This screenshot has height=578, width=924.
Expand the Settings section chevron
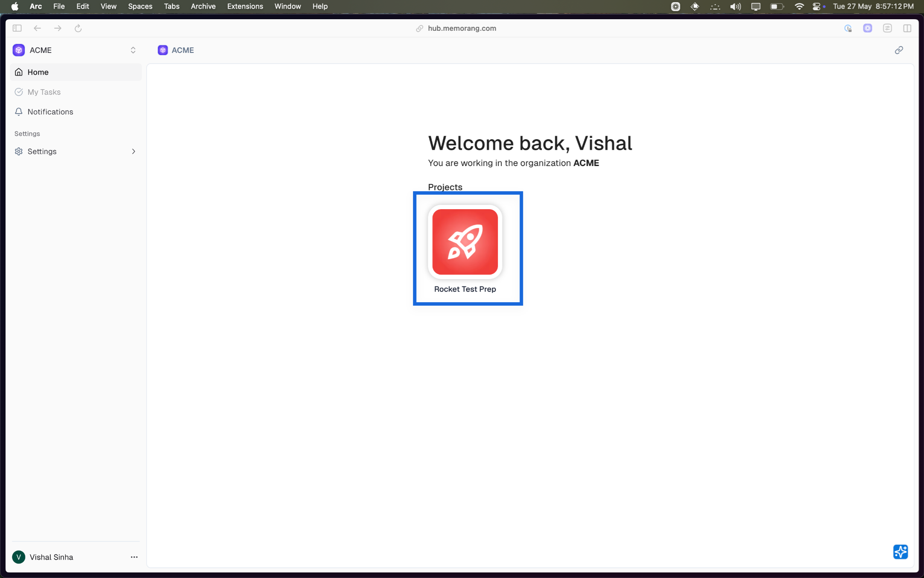click(x=134, y=152)
